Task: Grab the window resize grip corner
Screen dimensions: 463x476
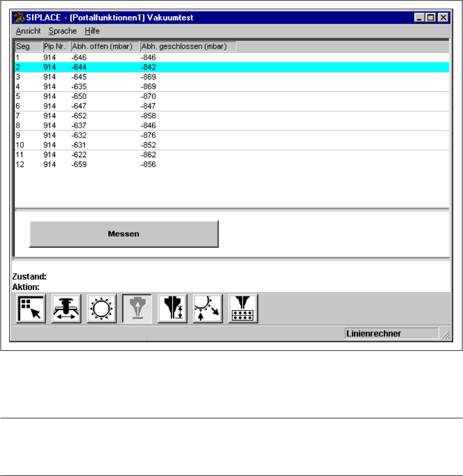Action: click(446, 335)
